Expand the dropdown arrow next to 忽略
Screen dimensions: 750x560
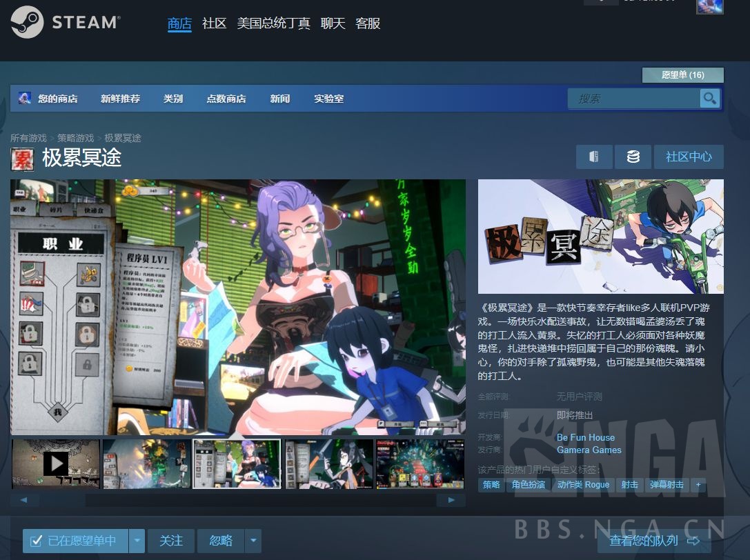[253, 541]
